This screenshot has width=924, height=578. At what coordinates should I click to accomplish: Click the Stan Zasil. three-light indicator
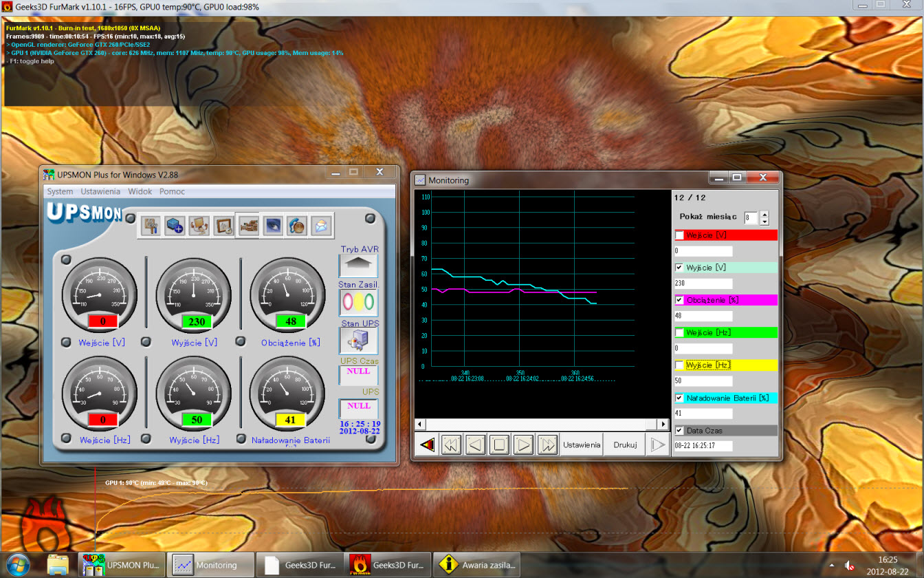(x=358, y=302)
